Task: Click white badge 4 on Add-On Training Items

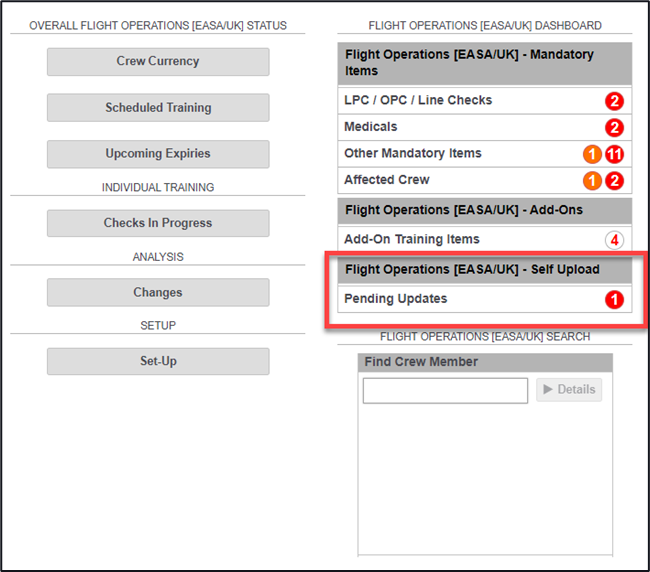Action: point(614,240)
